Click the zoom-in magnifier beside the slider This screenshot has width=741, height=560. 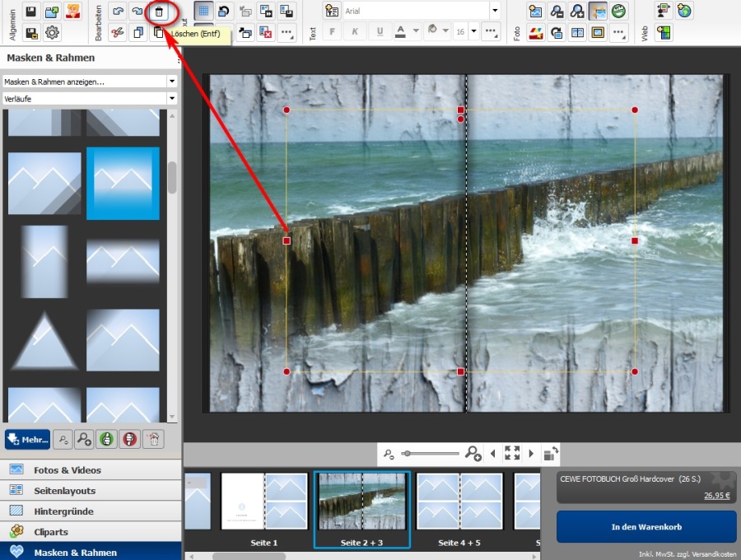coord(473,453)
